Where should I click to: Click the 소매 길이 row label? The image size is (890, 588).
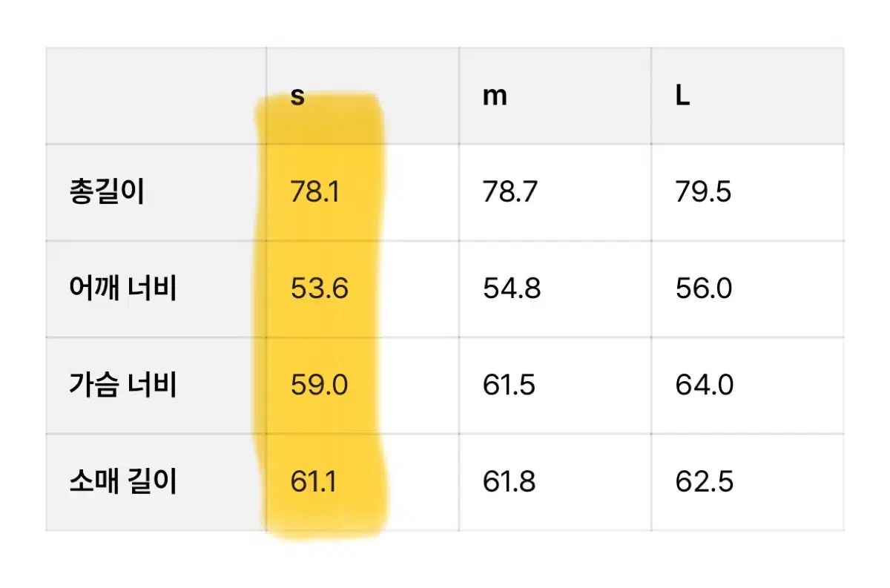coord(122,483)
